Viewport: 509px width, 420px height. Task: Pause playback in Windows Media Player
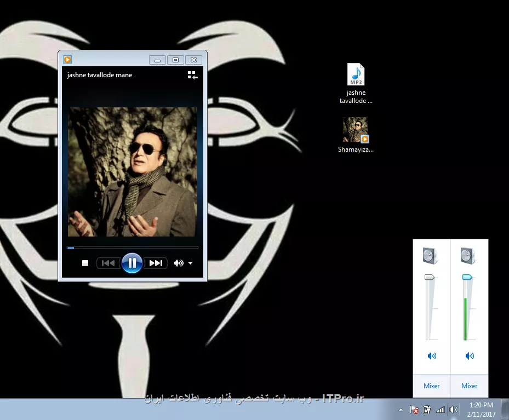[x=132, y=263]
